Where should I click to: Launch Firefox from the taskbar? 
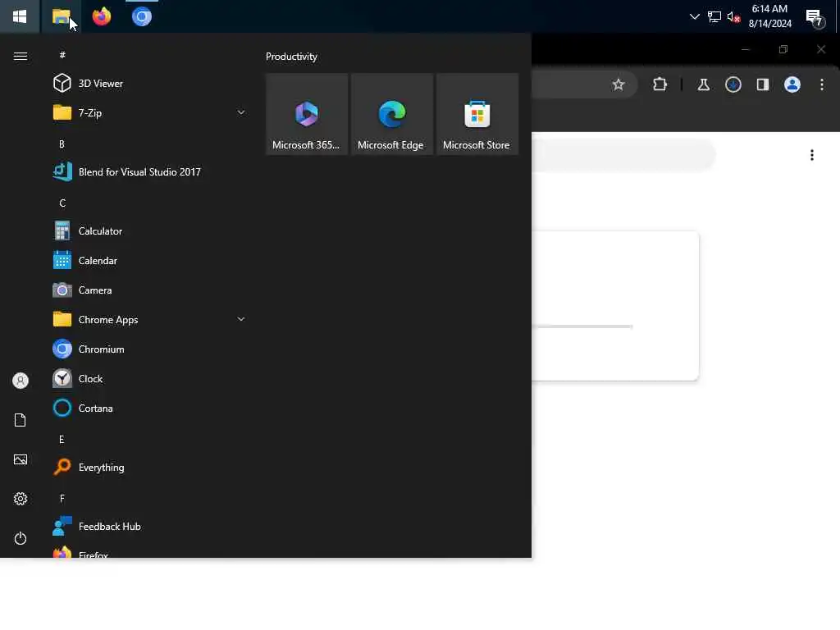click(x=101, y=16)
